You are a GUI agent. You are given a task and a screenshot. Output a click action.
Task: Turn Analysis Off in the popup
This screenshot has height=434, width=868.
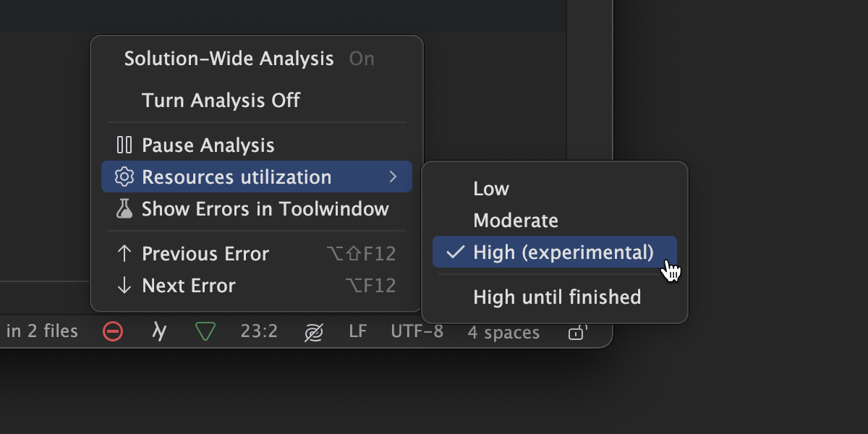pyautogui.click(x=221, y=101)
